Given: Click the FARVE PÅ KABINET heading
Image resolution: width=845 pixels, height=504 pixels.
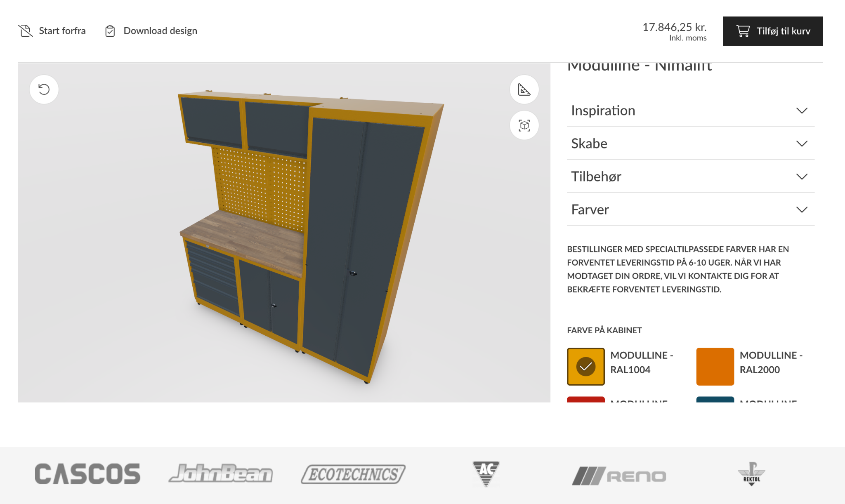Looking at the screenshot, I should [x=604, y=330].
